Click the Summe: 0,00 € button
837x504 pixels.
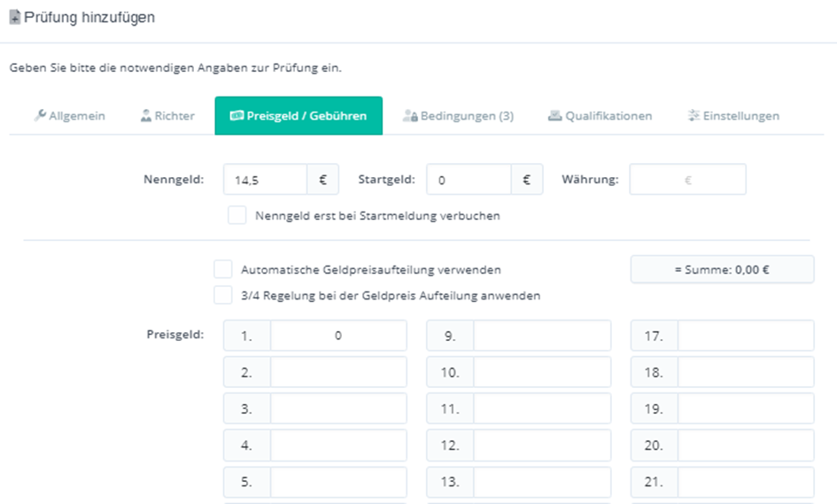722,269
